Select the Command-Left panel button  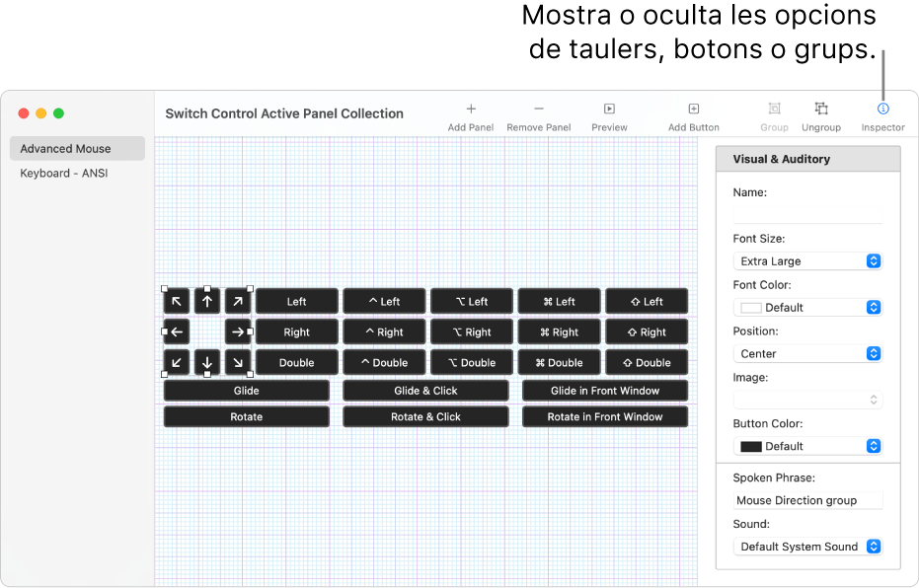pos(559,302)
